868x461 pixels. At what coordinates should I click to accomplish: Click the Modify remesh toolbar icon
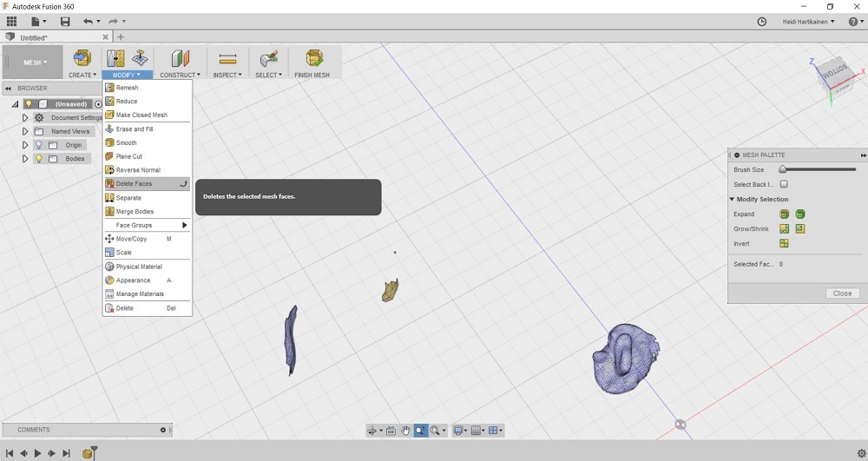(x=115, y=58)
